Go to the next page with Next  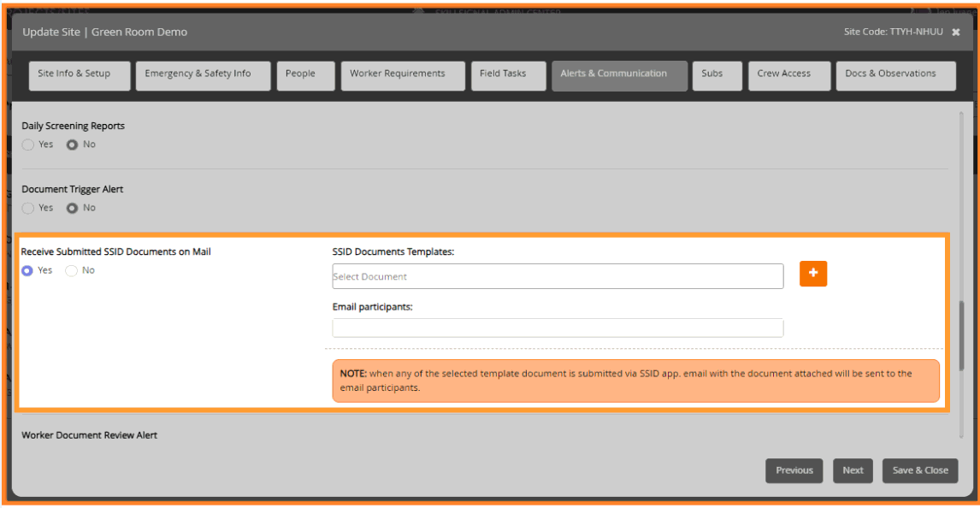853,470
